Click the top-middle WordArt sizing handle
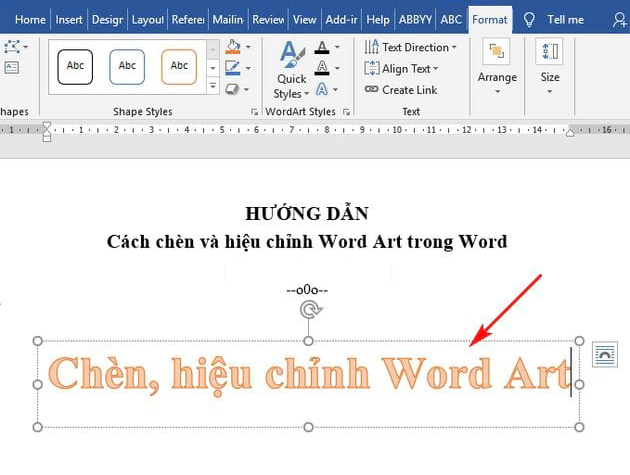The width and height of the screenshot is (630, 475). tap(308, 341)
